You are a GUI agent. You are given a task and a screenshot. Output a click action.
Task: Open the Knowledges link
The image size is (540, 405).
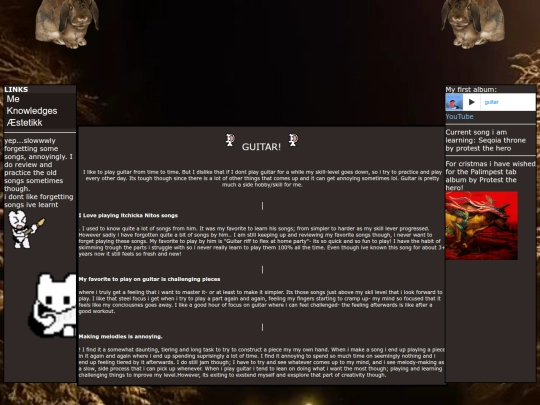32,111
